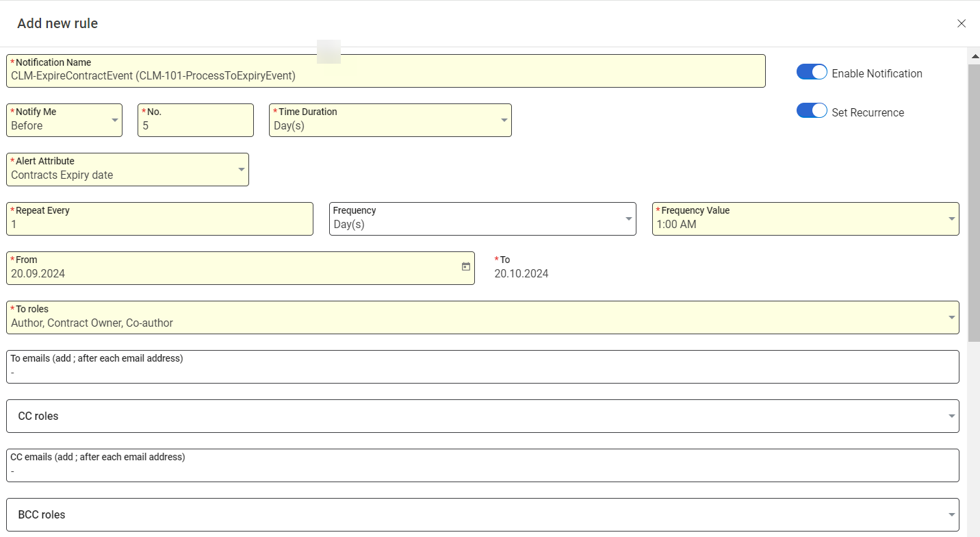Click the scrollbar up arrow
Image resolution: width=980 pixels, height=537 pixels.
pyautogui.click(x=973, y=55)
